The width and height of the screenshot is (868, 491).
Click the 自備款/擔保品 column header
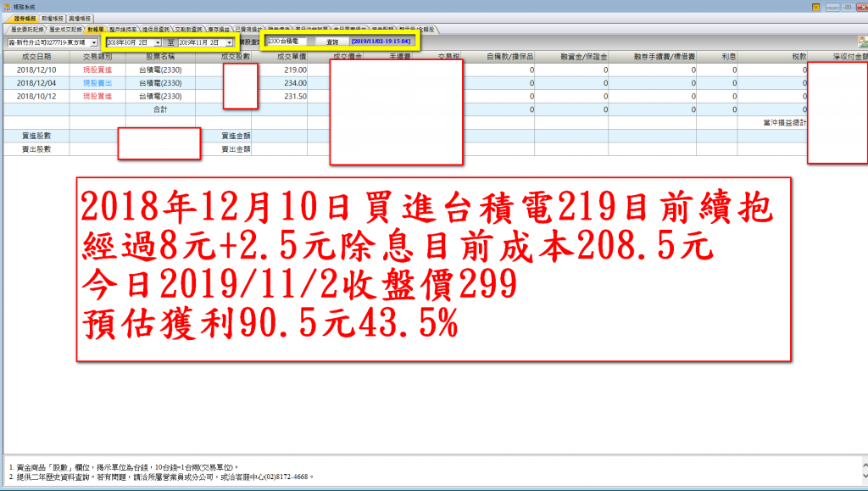[x=498, y=57]
